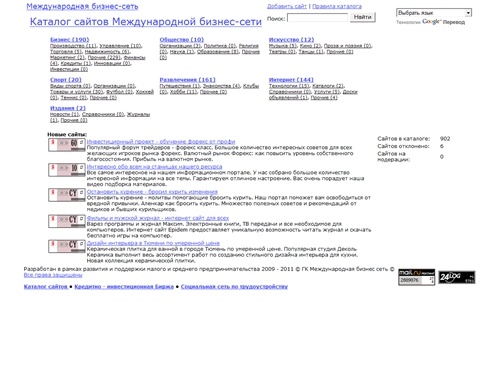Select 'Управление (10)' subcategory

pos(120,46)
